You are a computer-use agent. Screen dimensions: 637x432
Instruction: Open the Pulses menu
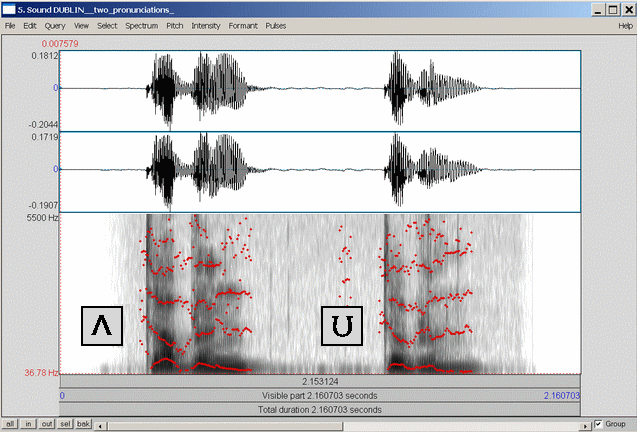point(276,24)
